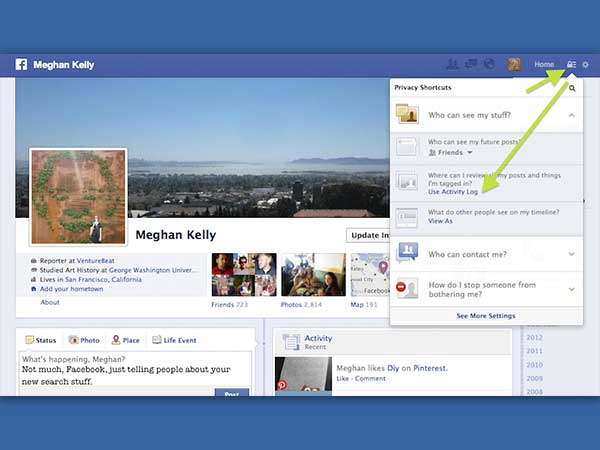This screenshot has width=600, height=450.
Task: Click Comment under the Pinterest activity
Action: pos(370,378)
